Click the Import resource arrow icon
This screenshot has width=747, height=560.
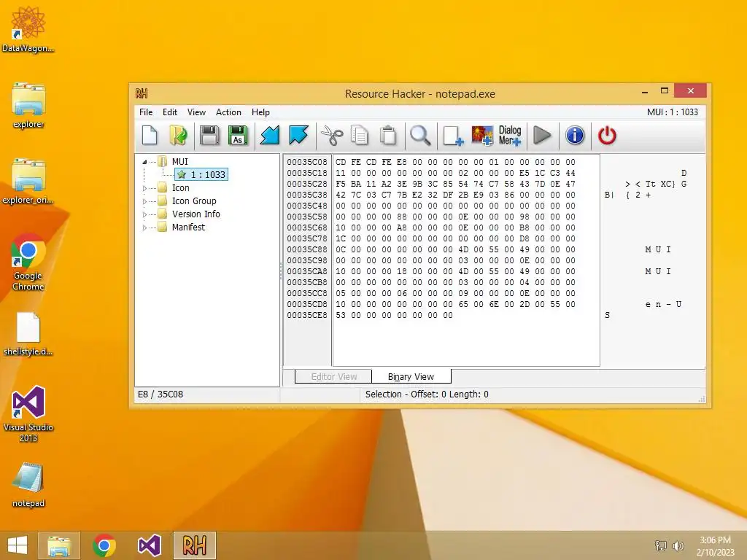[270, 135]
